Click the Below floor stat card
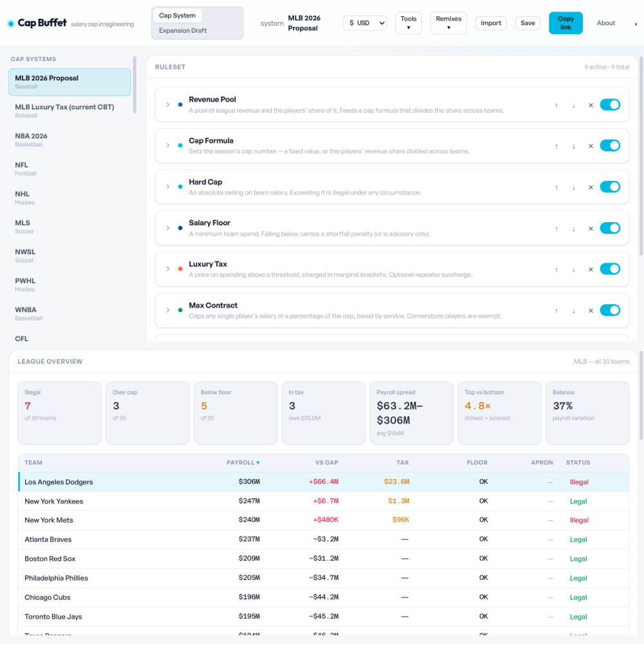The height and width of the screenshot is (665, 644). coord(236,413)
